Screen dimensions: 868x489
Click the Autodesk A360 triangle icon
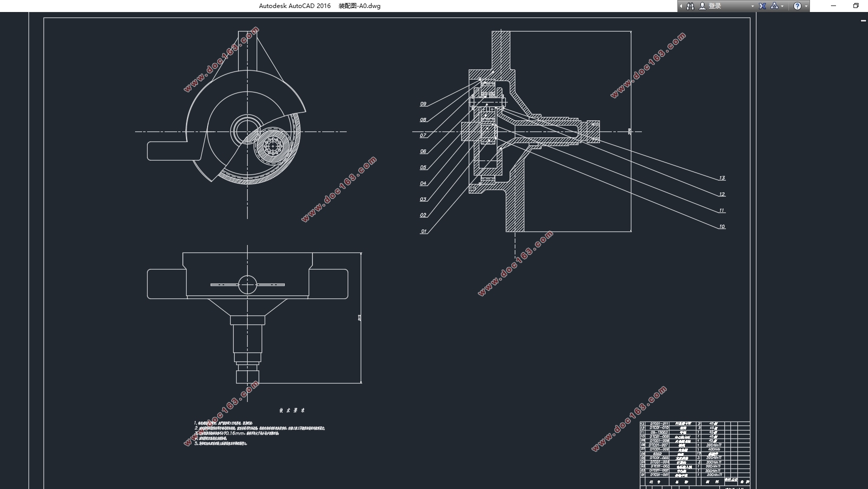tap(774, 6)
